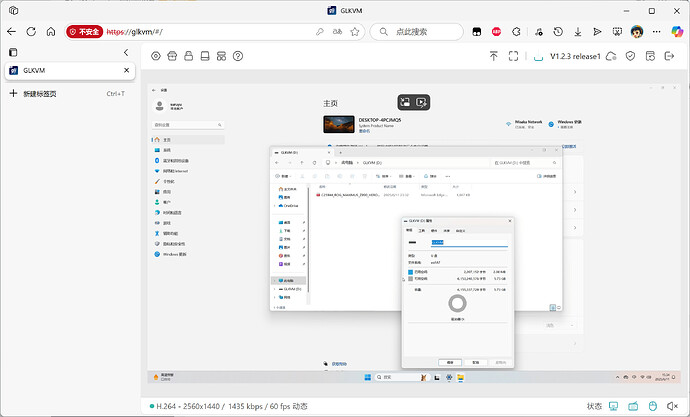Screen dimensions: 690x417
Task: Hide the GLKVM toolbar with the up-arrow icon
Action: coord(493,56)
